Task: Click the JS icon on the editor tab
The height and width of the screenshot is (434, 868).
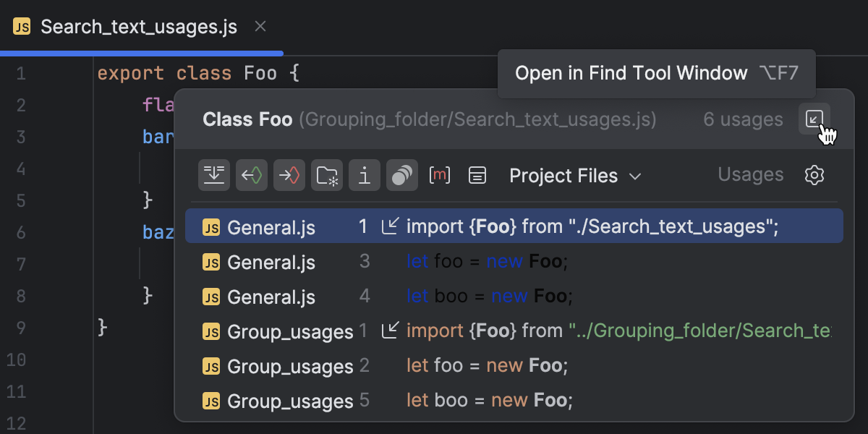Action: pyautogui.click(x=20, y=26)
